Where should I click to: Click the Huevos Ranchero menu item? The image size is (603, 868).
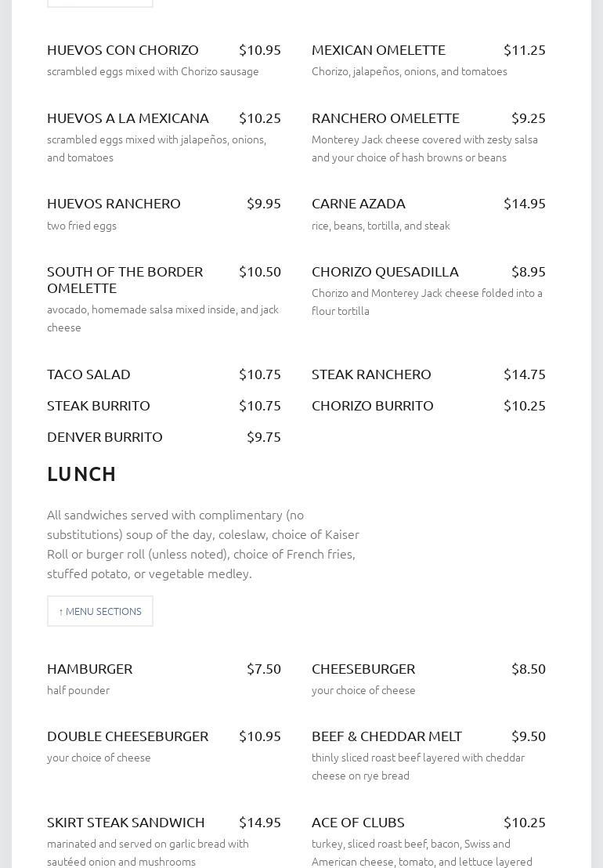(114, 204)
